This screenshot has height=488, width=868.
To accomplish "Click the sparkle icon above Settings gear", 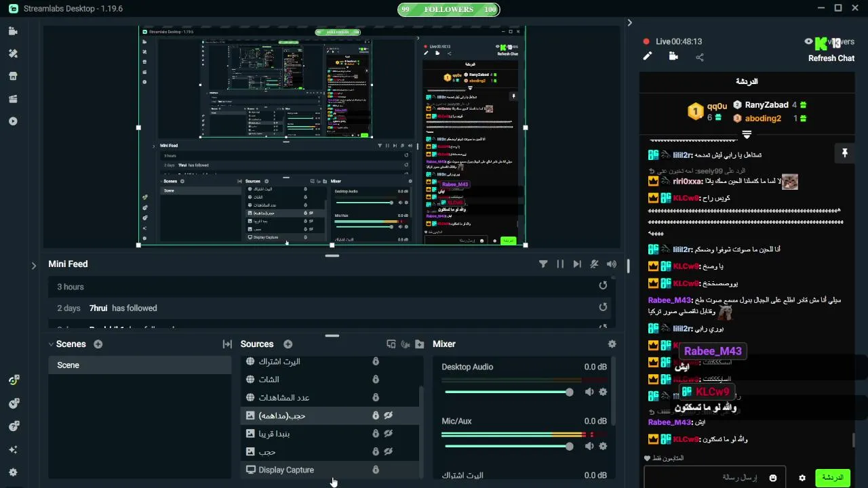I will (13, 449).
